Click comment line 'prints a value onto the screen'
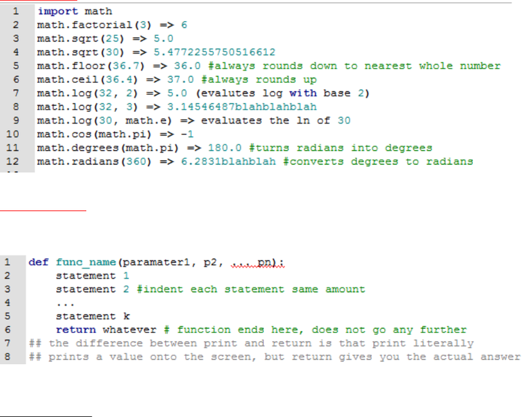 coord(274,357)
